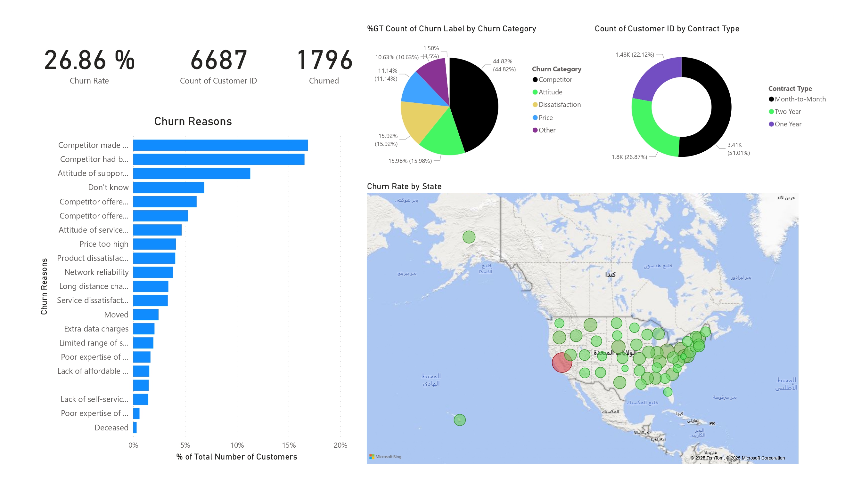Select the Attitude legend dot

pos(535,92)
